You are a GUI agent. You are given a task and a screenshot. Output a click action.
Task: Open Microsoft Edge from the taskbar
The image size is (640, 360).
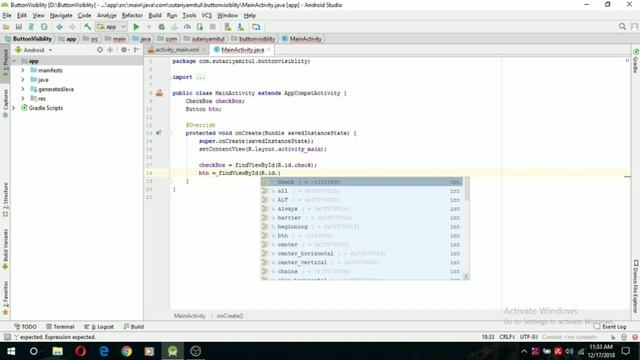tap(104, 351)
